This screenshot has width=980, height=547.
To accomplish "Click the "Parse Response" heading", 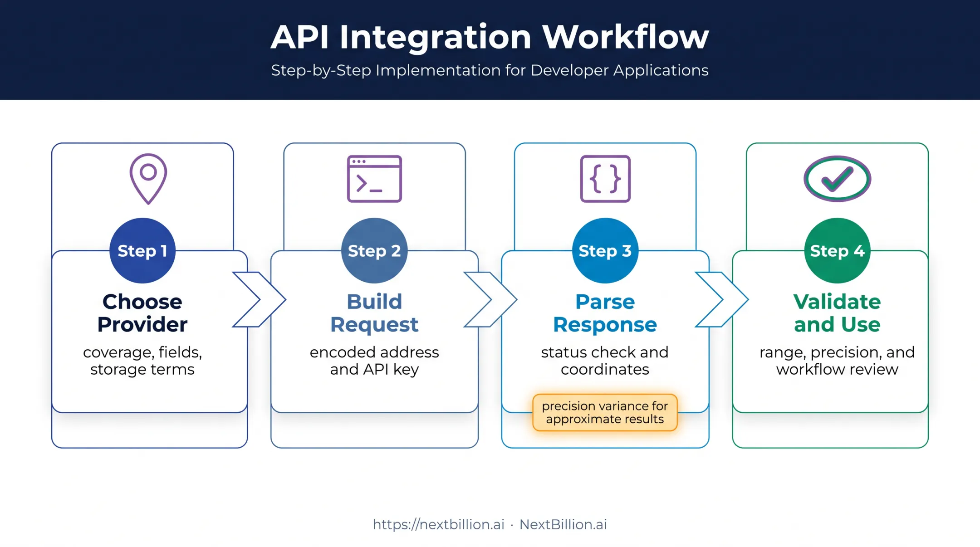I will pos(605,313).
